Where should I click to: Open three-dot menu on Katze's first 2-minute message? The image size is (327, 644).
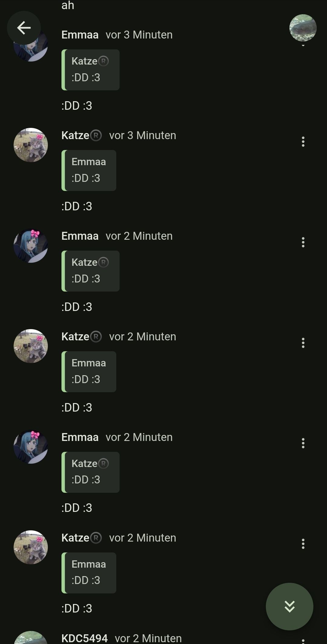[303, 343]
